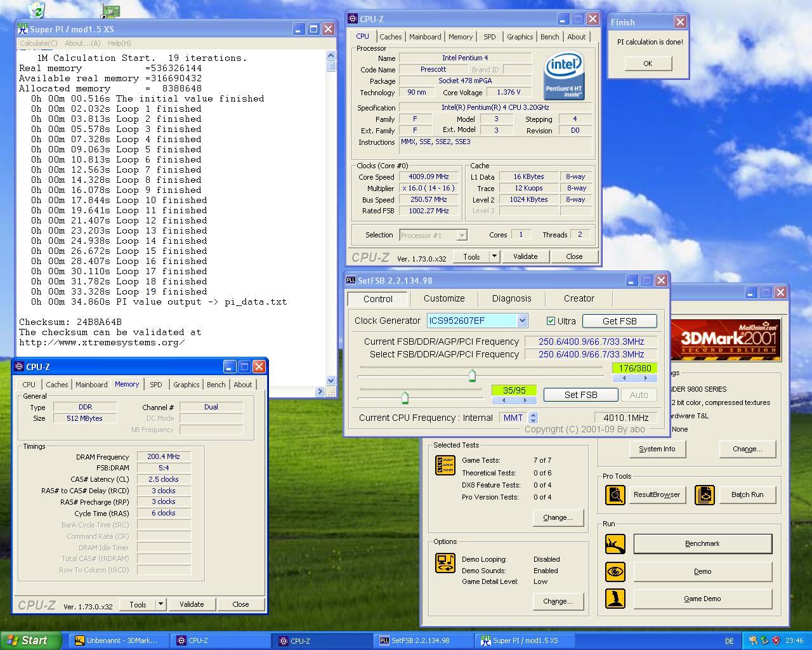Expand the Tools dropdown arrow in CPU-Z Memory window
Viewport: 812px width, 650px height.
click(x=160, y=604)
